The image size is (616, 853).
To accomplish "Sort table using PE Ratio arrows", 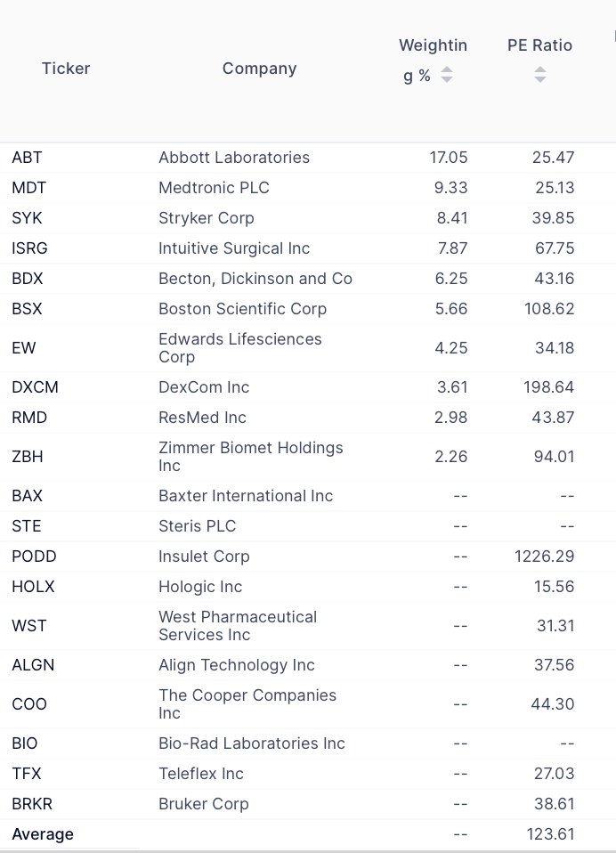I will click(x=539, y=75).
